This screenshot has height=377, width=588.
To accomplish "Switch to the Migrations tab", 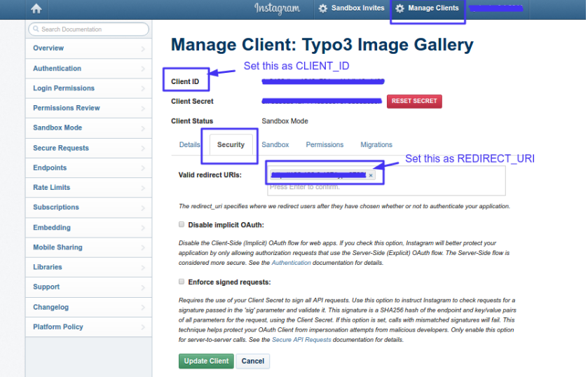I will [376, 145].
